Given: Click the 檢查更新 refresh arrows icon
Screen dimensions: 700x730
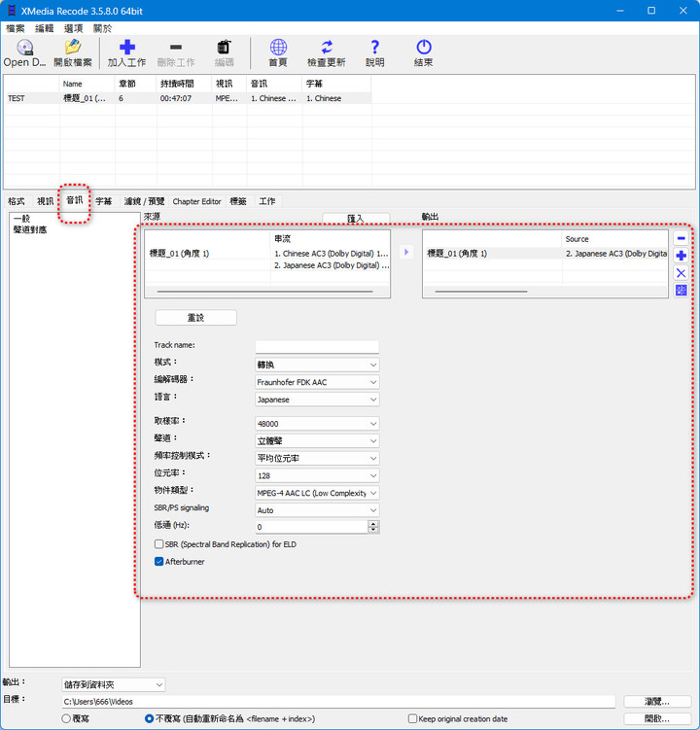Looking at the screenshot, I should 327,47.
